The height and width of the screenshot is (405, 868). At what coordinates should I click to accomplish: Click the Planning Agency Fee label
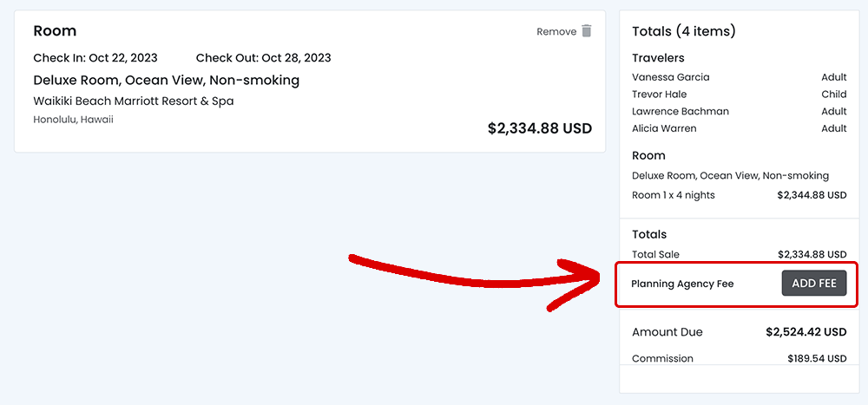(682, 284)
